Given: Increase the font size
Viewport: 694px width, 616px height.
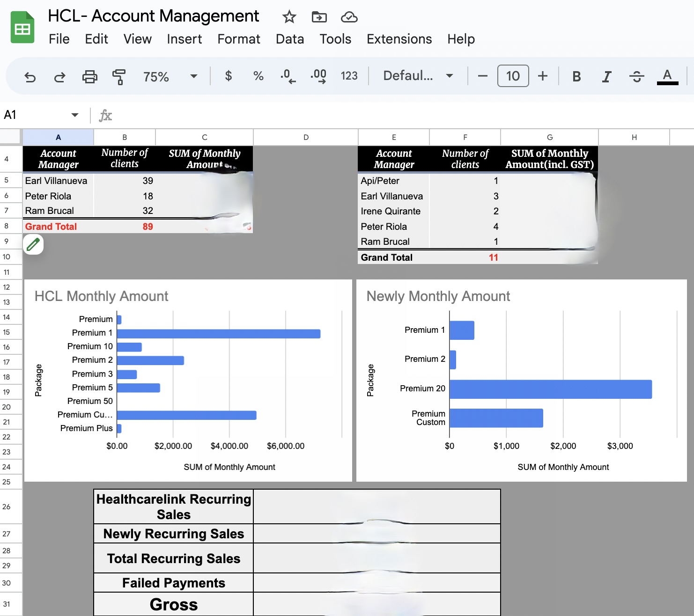Looking at the screenshot, I should 542,76.
